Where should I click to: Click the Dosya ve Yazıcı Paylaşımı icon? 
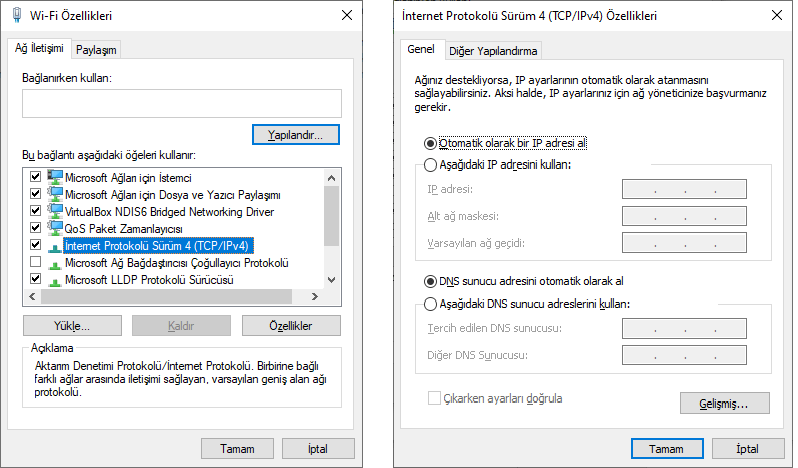[x=54, y=195]
